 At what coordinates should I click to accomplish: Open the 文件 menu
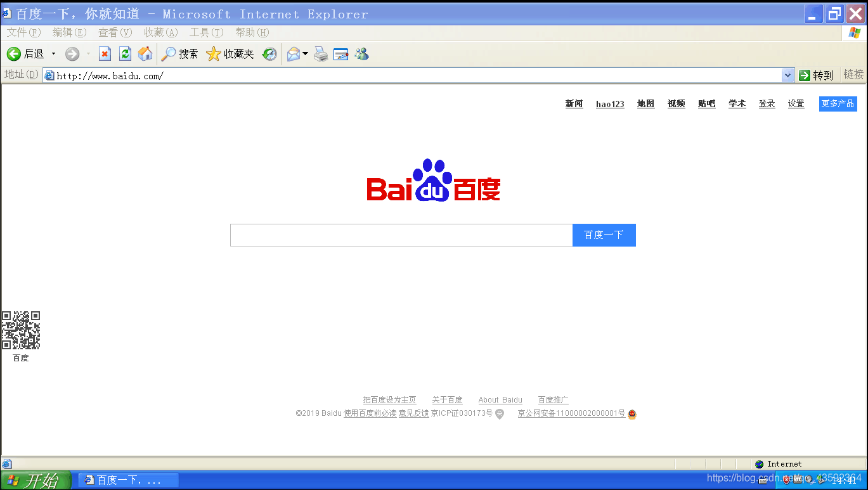pos(24,32)
